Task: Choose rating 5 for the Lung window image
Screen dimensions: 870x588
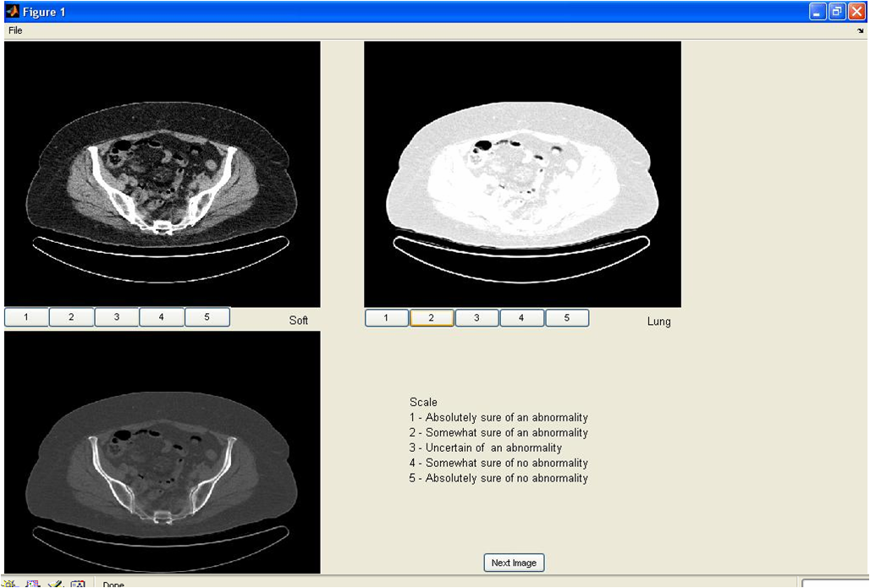Action: [567, 318]
